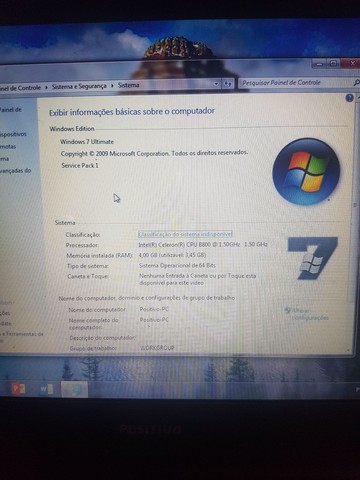
Task: Select Sistema e Segurança breadcrumb
Action: pyautogui.click(x=79, y=86)
